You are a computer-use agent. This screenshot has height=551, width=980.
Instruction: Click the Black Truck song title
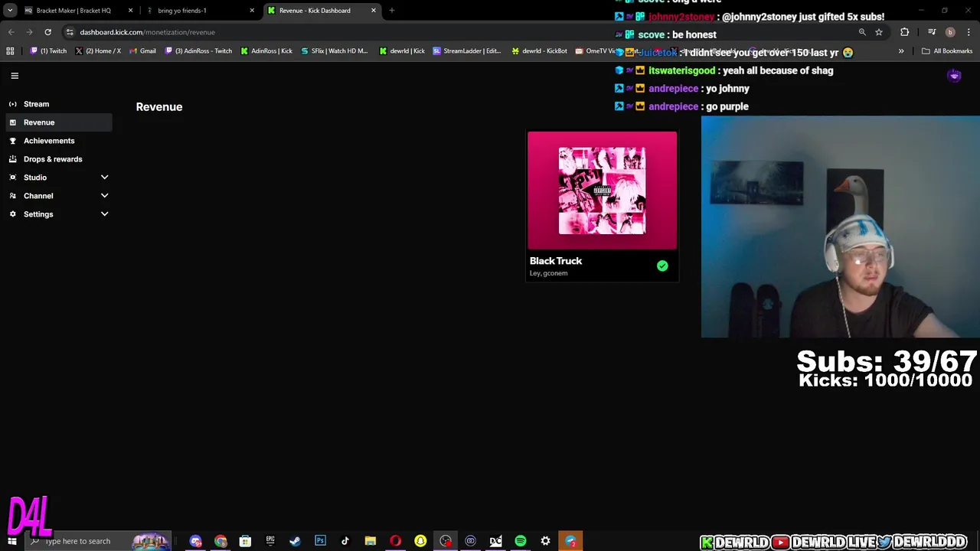pos(556,261)
